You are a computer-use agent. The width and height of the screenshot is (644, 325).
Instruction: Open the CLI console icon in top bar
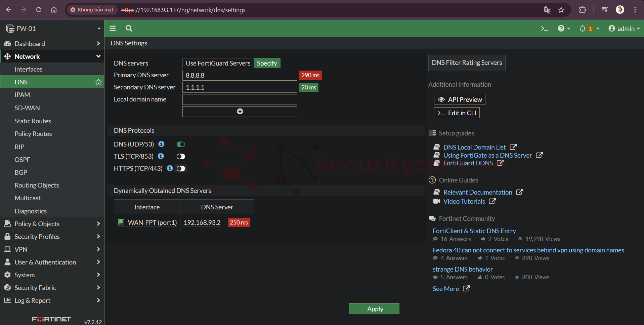tap(544, 29)
